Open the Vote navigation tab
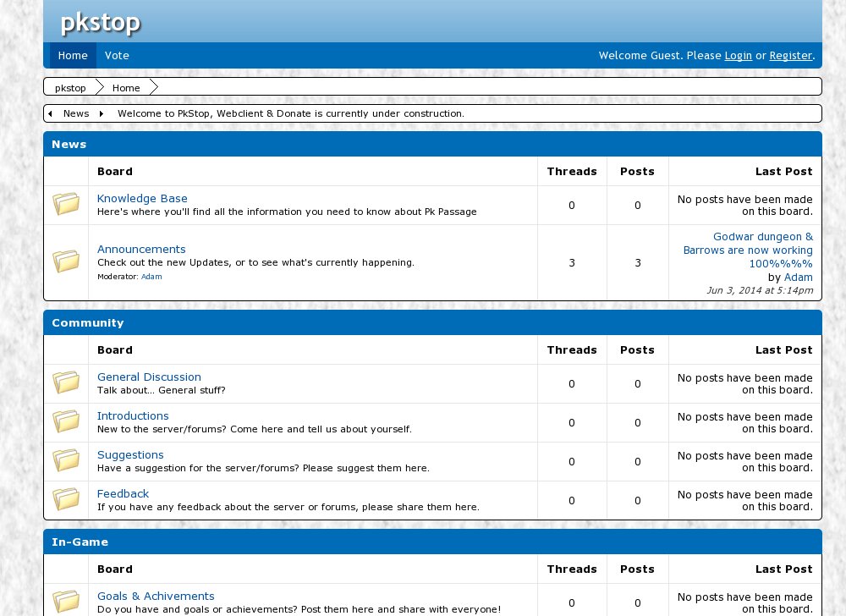Screen dimensions: 846x616 [117, 56]
